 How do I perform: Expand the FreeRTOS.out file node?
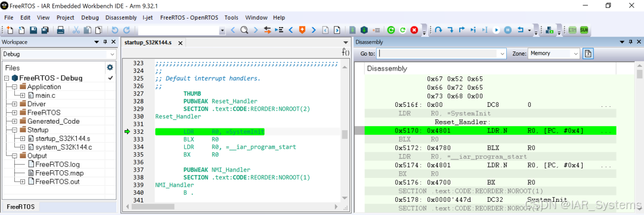coord(22,182)
